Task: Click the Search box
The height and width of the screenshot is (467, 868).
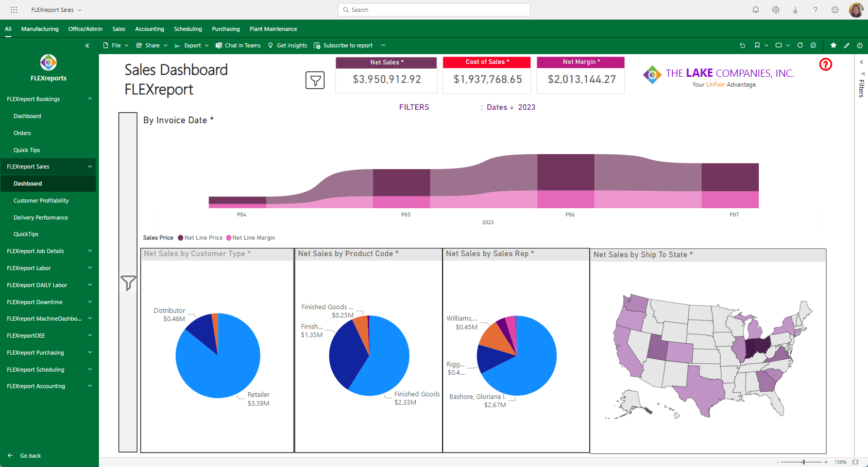Action: [434, 10]
